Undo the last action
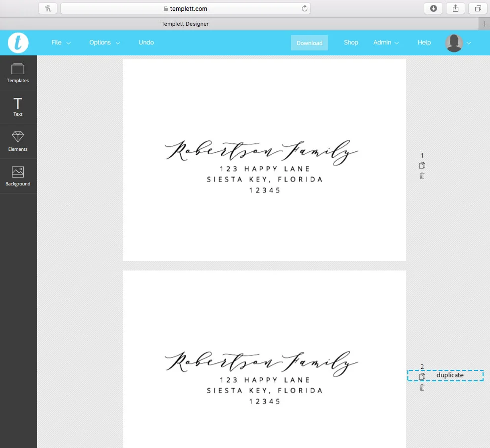The height and width of the screenshot is (448, 490). click(146, 43)
